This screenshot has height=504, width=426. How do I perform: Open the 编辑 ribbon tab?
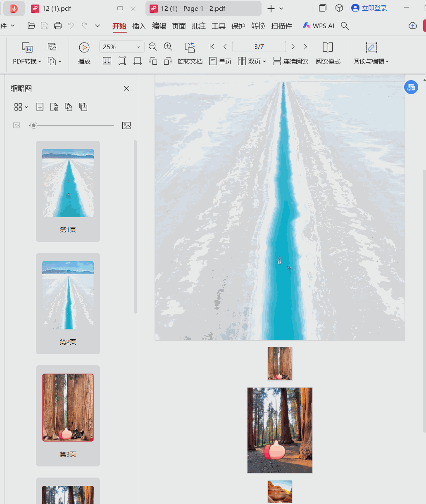point(159,26)
